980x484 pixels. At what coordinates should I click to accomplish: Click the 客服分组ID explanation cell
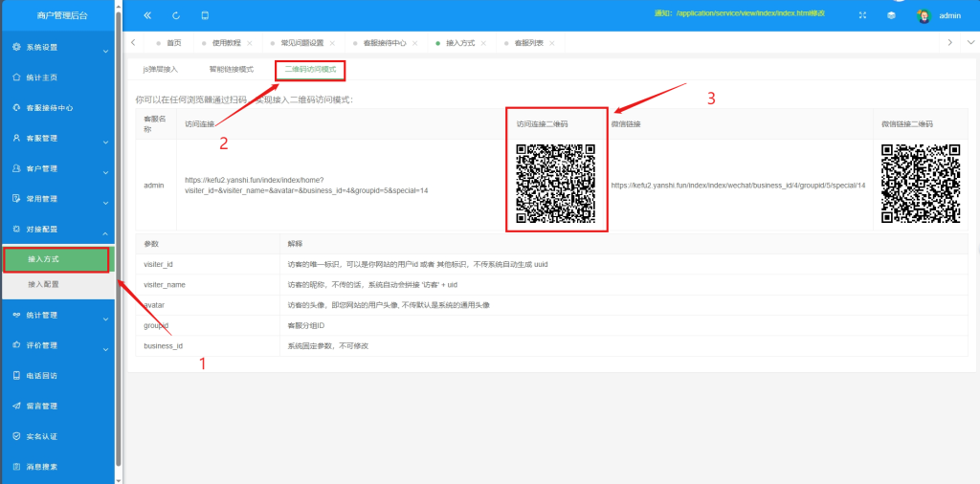(x=624, y=325)
